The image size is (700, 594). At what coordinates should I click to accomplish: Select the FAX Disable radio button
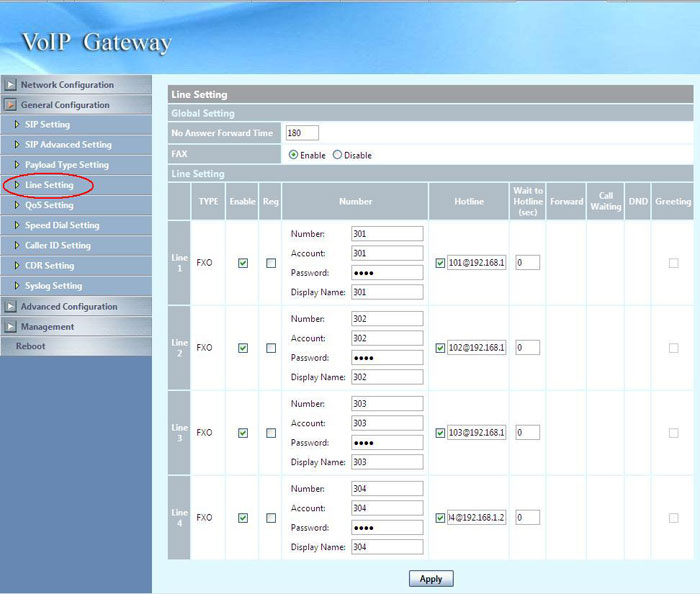337,155
